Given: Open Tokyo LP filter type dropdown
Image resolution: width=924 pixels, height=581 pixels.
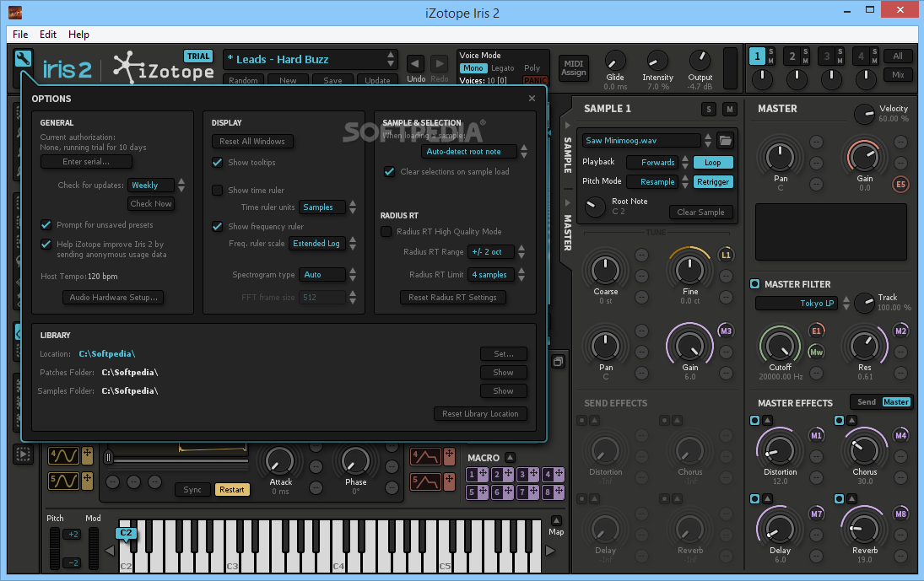Looking at the screenshot, I should pos(797,304).
